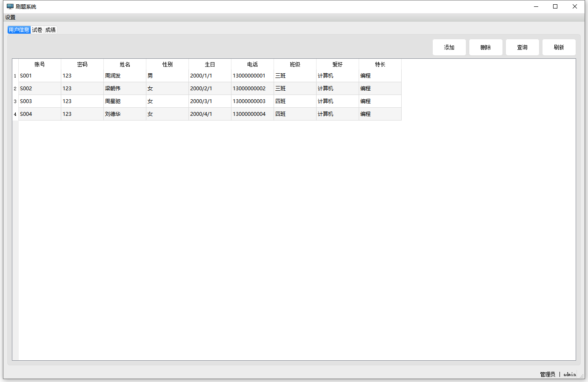Click the 管理员 status bar label
This screenshot has height=382, width=588.
[548, 374]
